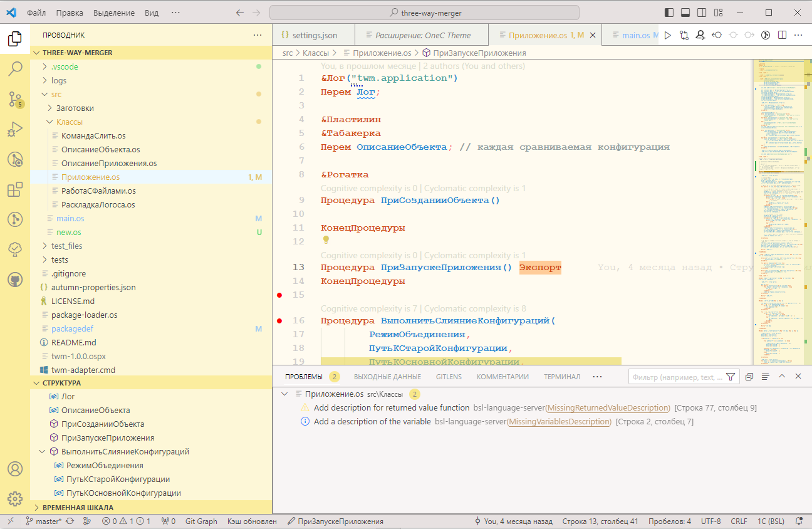Toggle view as table icon in Problems
The height and width of the screenshot is (529, 812).
(x=766, y=377)
